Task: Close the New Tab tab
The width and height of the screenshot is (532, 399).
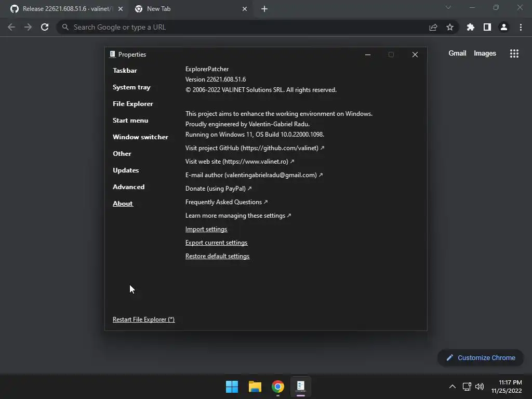Action: coord(245,9)
